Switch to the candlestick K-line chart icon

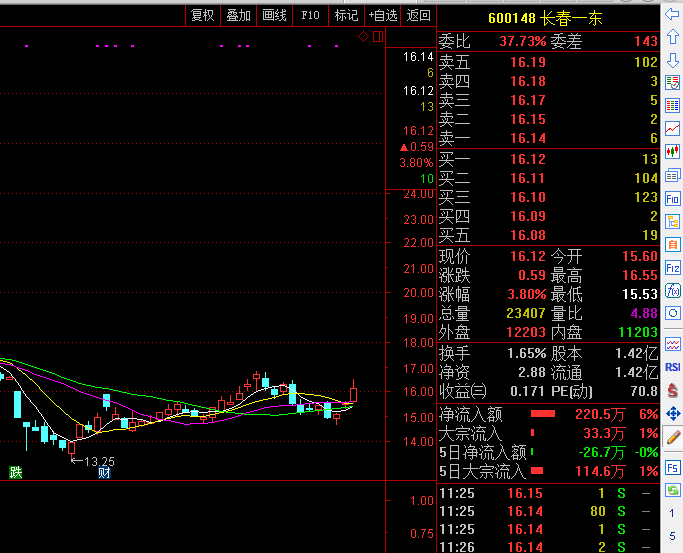[673, 151]
